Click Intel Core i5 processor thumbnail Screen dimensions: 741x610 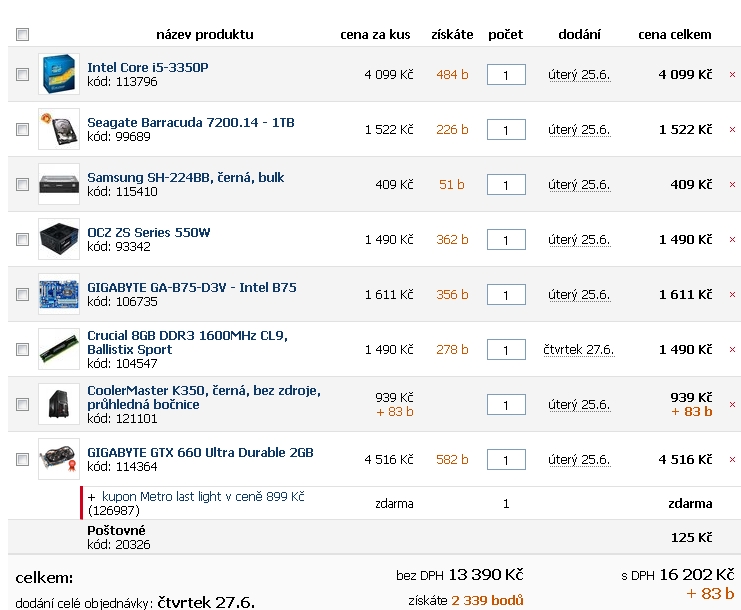click(x=59, y=74)
